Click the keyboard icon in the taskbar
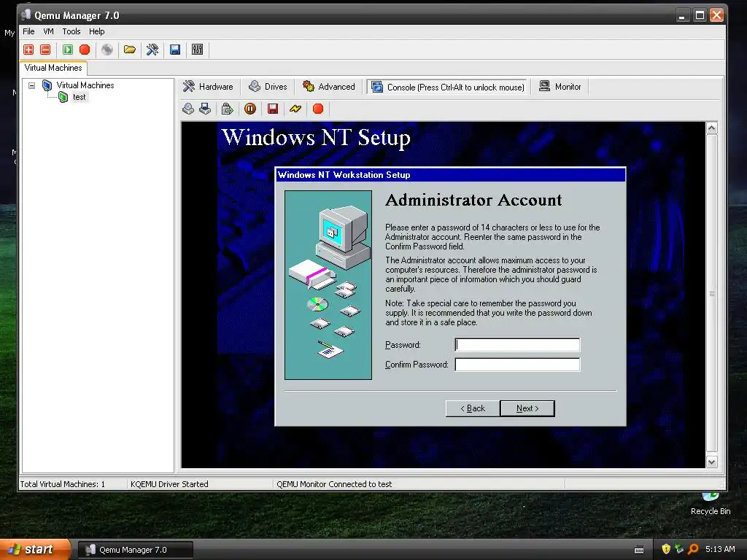747x560 pixels. pos(639,550)
